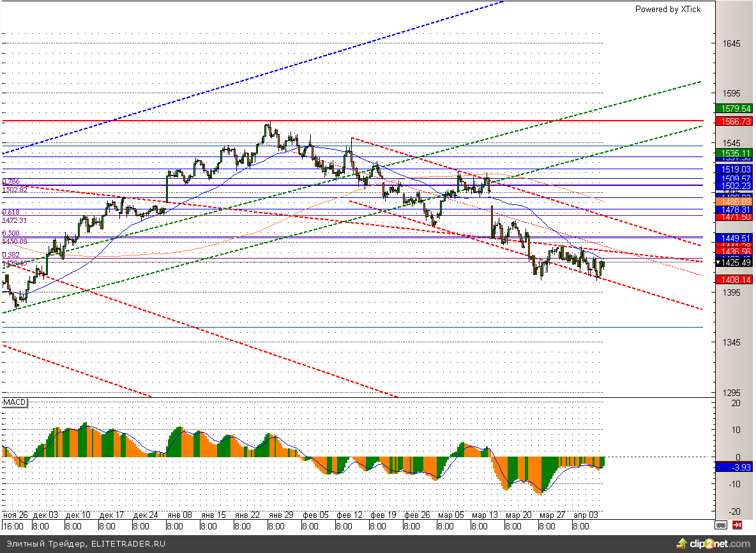This screenshot has height=553, width=756.
Task: Select the 0.786 Fibonacci level label
Action: tap(10, 182)
